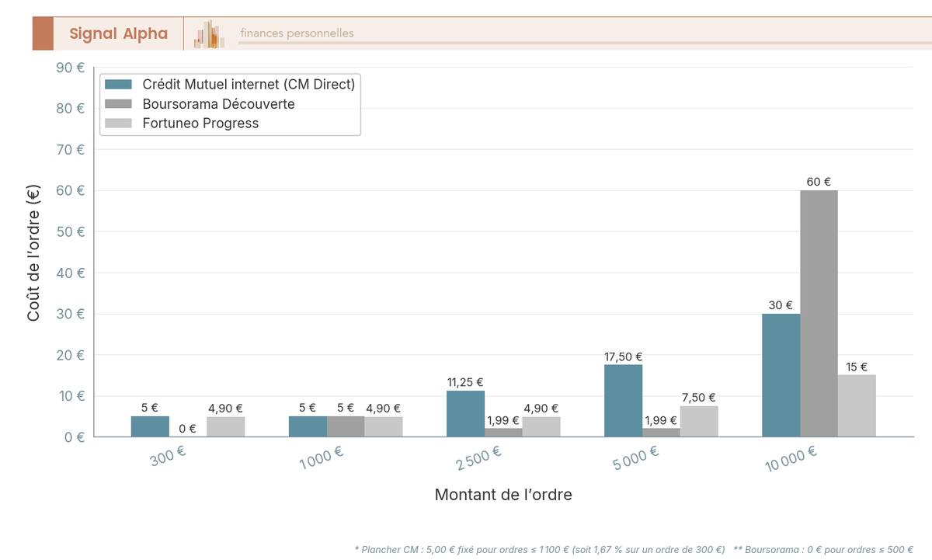Viewport: 932px width, 560px height.
Task: Select legend label 'Crédit Mutuel internet (CM Direct)'
Action: click(x=249, y=84)
